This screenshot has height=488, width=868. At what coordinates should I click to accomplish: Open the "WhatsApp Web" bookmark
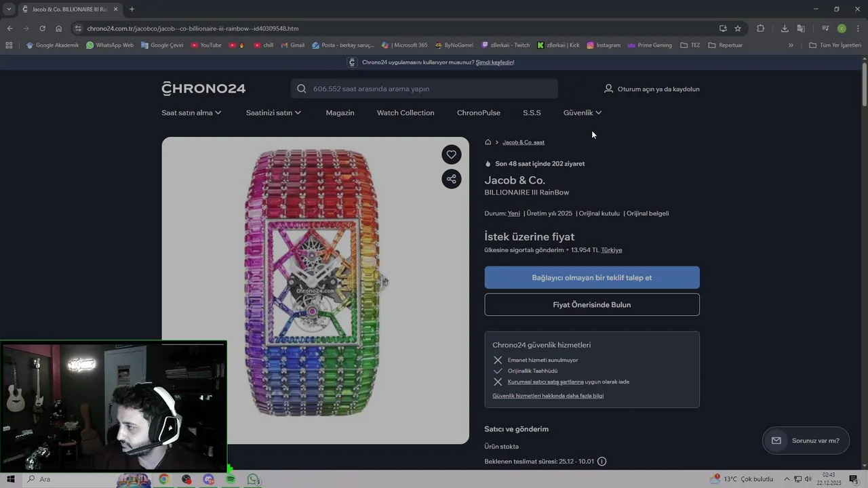point(110,45)
